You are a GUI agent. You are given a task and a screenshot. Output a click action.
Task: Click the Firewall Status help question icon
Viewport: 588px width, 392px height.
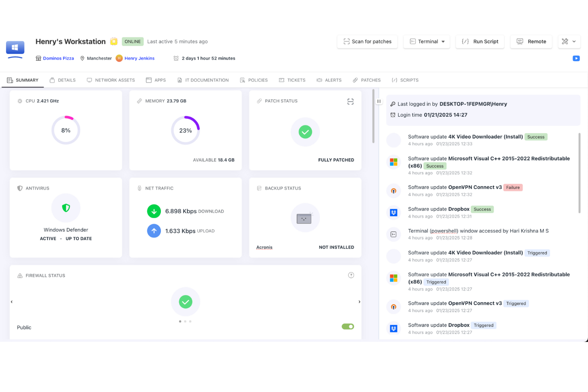(351, 274)
